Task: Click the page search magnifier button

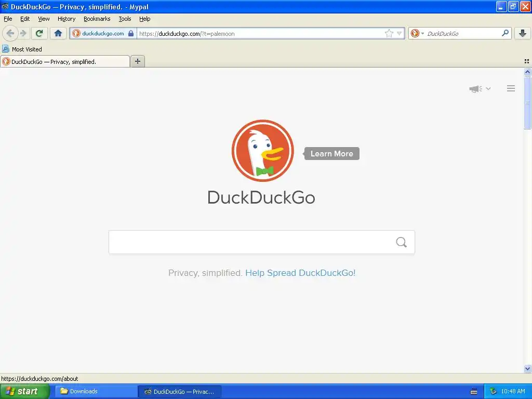Action: pos(402,242)
